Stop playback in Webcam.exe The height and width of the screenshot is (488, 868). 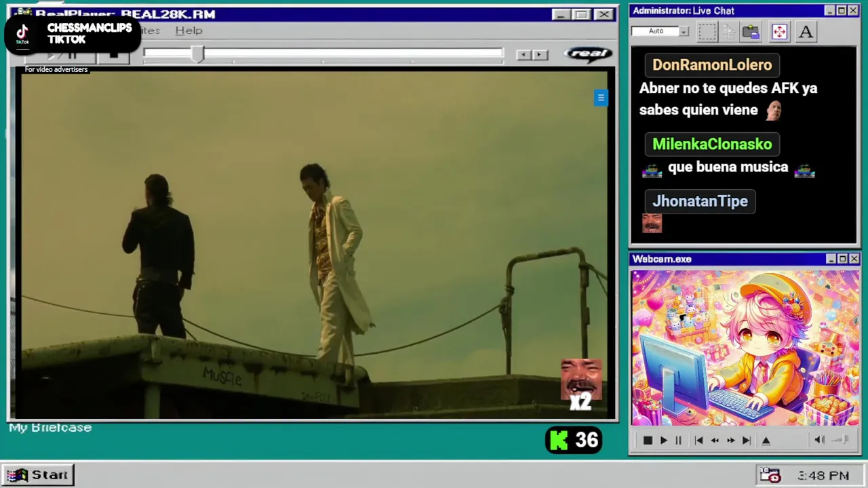(648, 441)
